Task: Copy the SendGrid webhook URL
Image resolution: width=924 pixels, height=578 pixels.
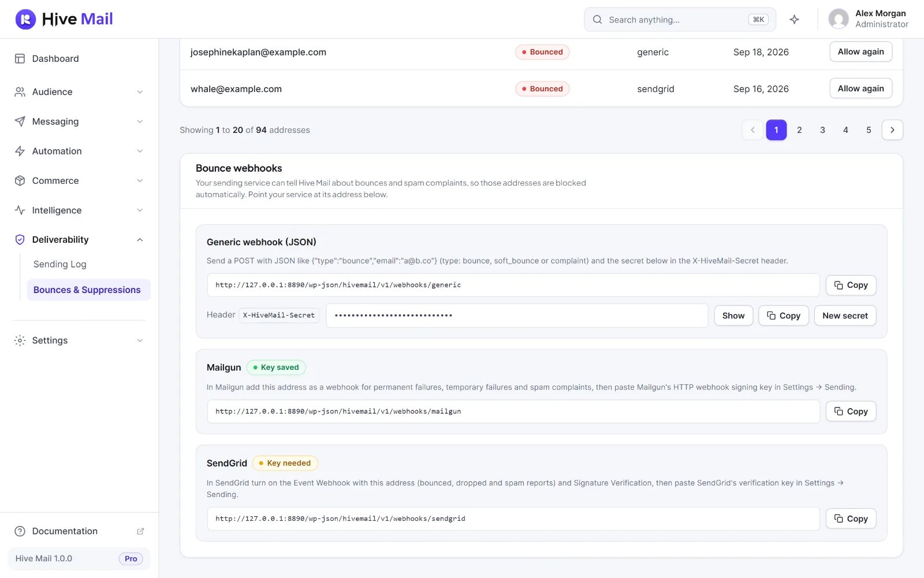Action: pos(851,519)
